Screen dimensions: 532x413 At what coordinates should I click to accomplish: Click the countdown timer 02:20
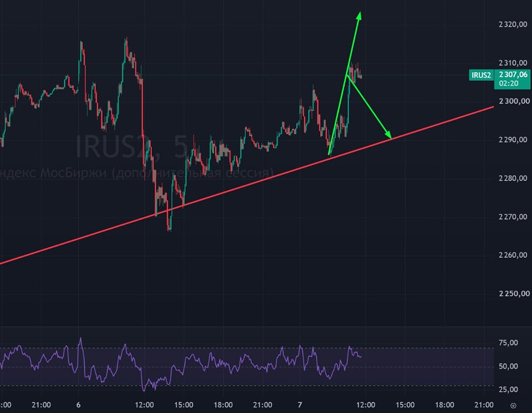(x=509, y=83)
